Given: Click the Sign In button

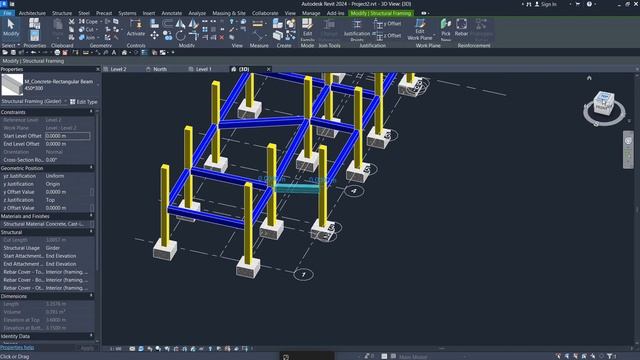Looking at the screenshot, I should 545,4.
